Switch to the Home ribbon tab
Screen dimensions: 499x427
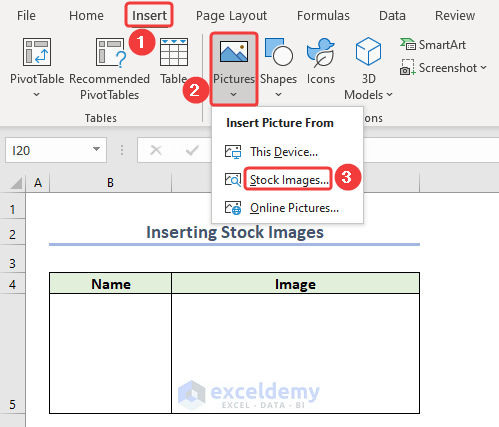86,16
